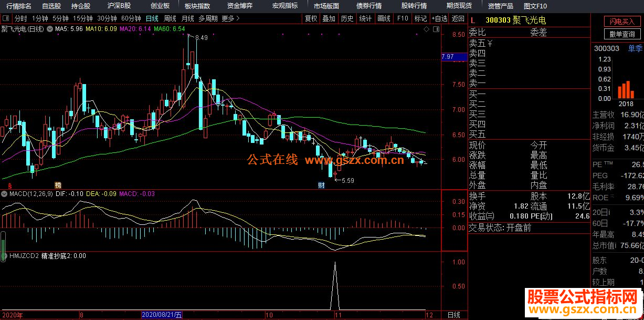Open the MACD indicator dropdown arrow

tap(5, 194)
